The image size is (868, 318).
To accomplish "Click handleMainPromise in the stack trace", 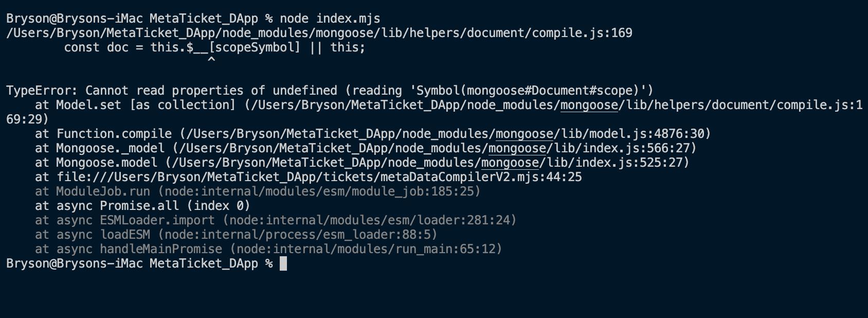I will (x=161, y=249).
